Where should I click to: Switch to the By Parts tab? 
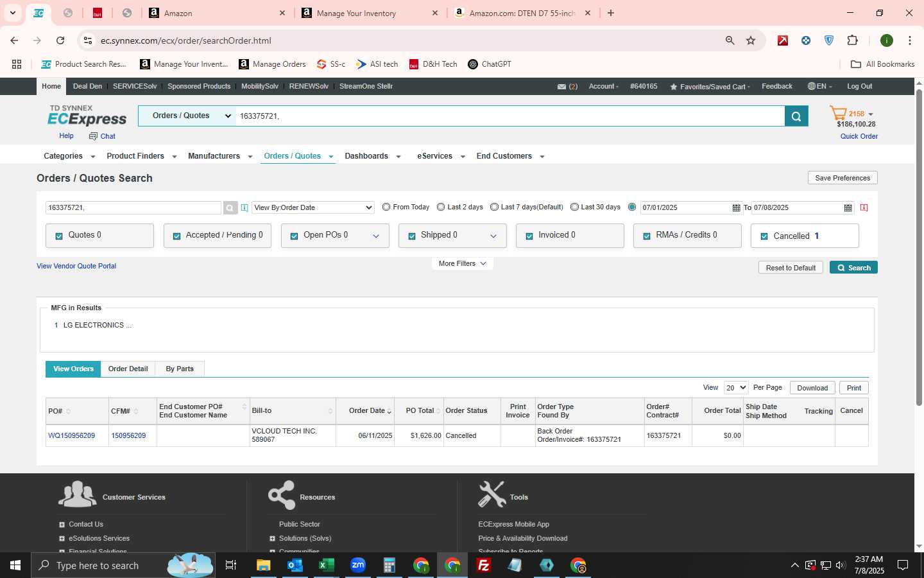pyautogui.click(x=180, y=369)
